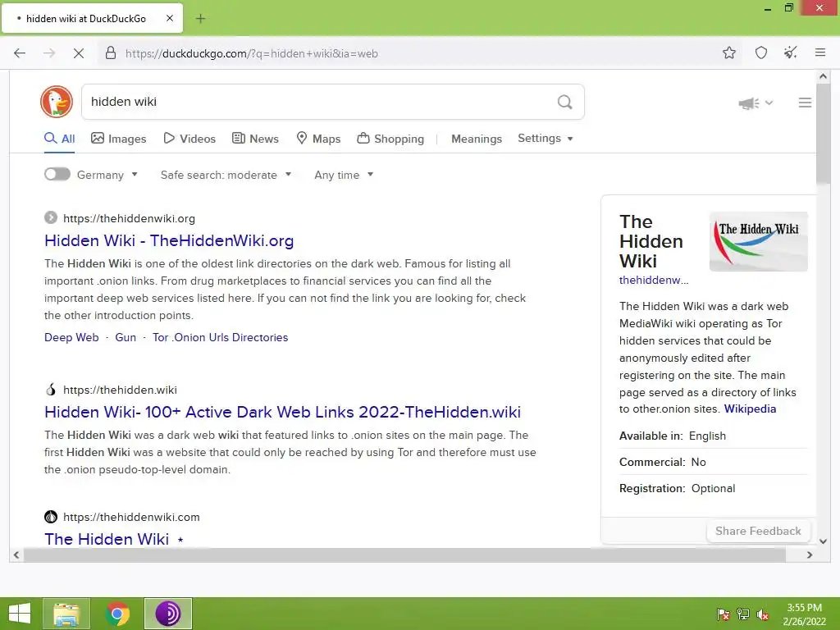Screen dimensions: 840x630
Task: Open the Meanings tab
Action: (477, 139)
